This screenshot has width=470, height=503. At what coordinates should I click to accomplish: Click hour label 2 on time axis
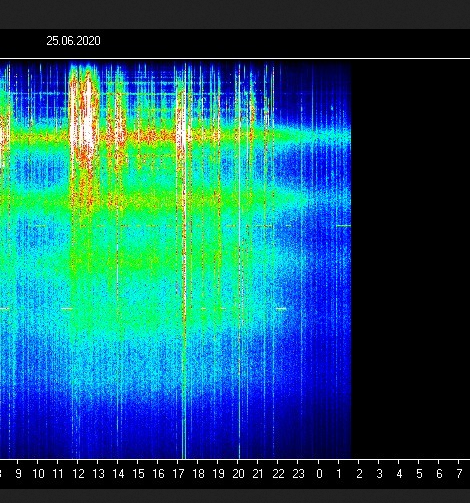pyautogui.click(x=359, y=473)
